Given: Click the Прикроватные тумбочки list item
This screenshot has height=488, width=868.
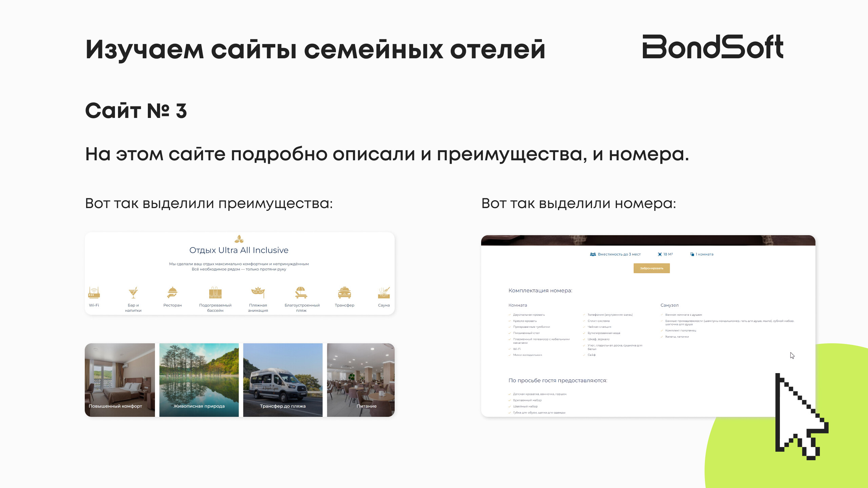Looking at the screenshot, I should click(532, 327).
